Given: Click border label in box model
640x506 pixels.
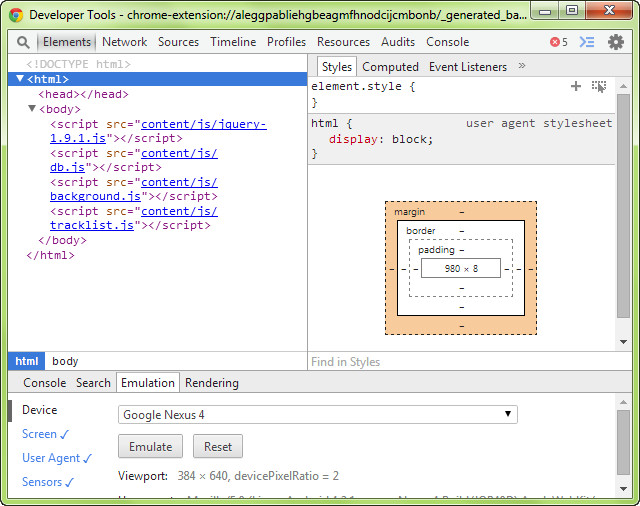Looking at the screenshot, I should click(420, 231).
